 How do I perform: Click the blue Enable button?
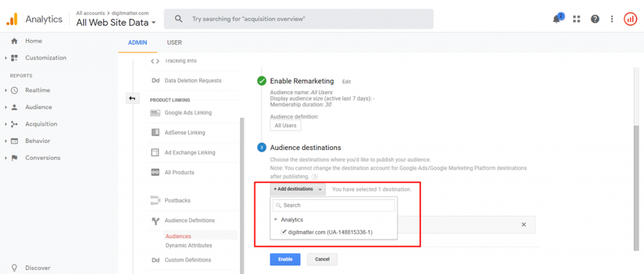[x=285, y=260]
